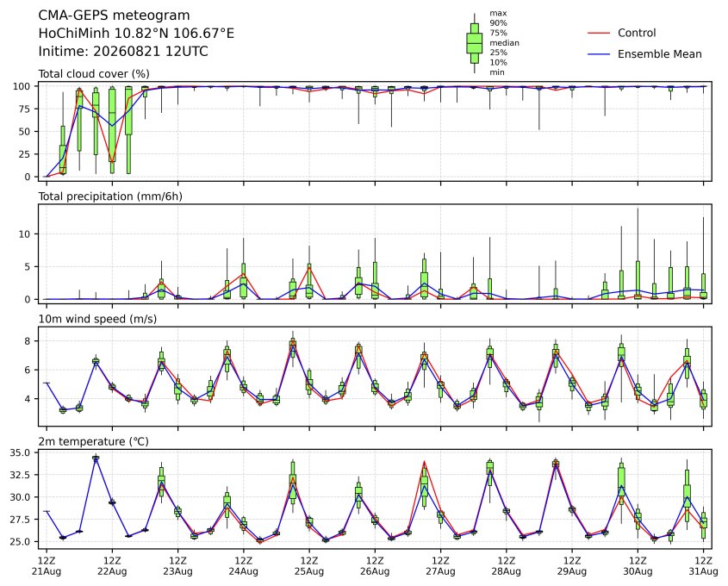Image resolution: width=728 pixels, height=586 pixels.
Task: Click the '10%' legend percentile label
Action: click(498, 62)
